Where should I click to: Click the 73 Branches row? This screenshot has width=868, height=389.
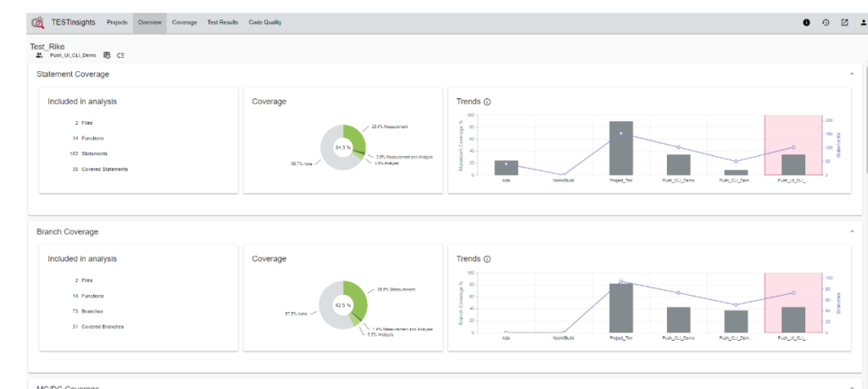click(87, 312)
